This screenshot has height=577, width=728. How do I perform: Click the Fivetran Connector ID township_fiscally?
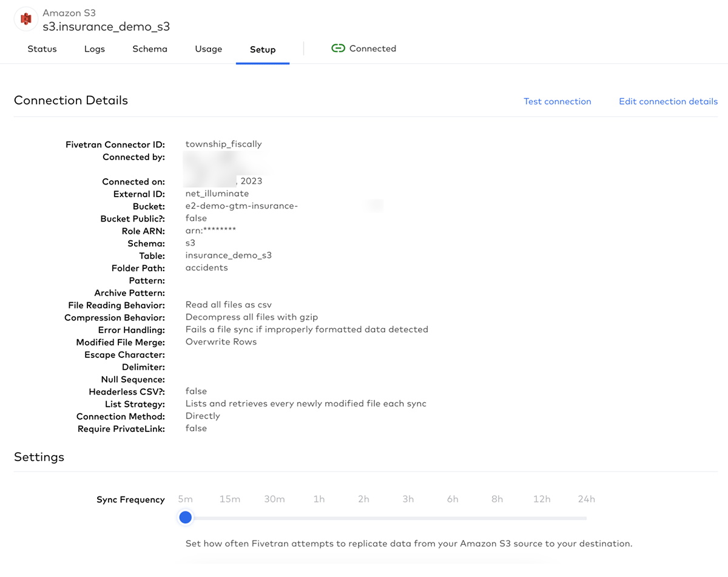223,144
